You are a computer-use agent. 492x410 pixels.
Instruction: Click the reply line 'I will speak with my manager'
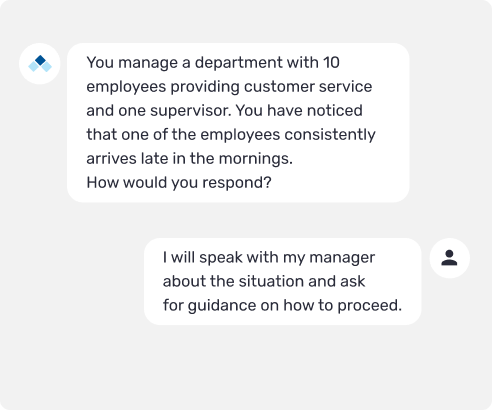(269, 257)
